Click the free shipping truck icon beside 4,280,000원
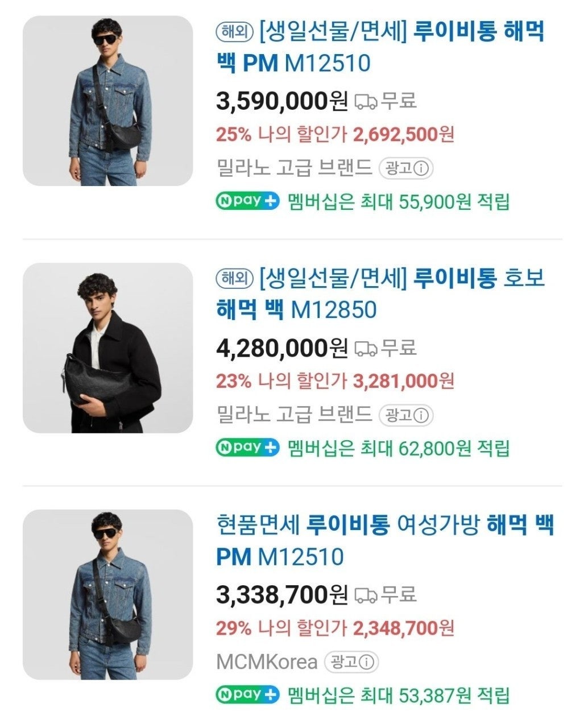Screen dimensions: 584x728 coord(366,349)
